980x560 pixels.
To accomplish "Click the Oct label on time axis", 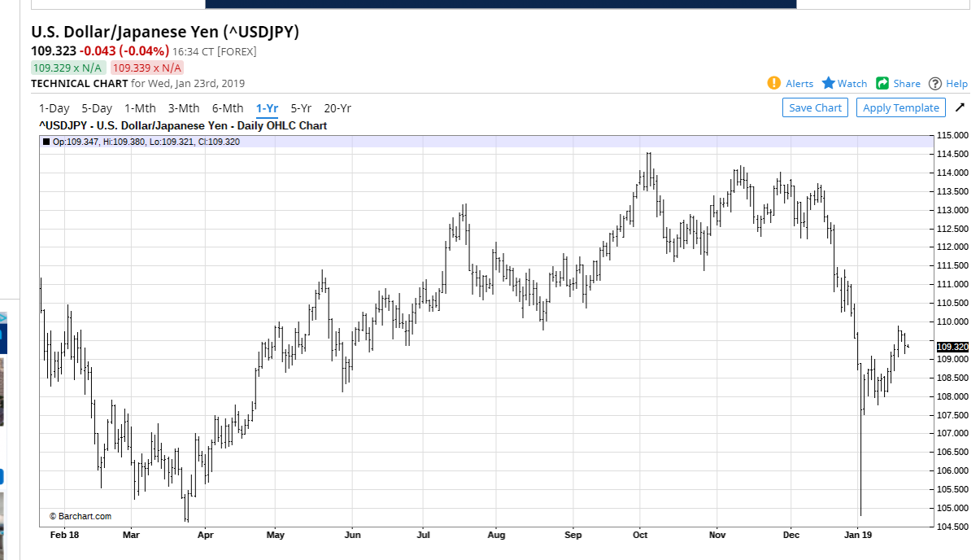I will click(640, 535).
